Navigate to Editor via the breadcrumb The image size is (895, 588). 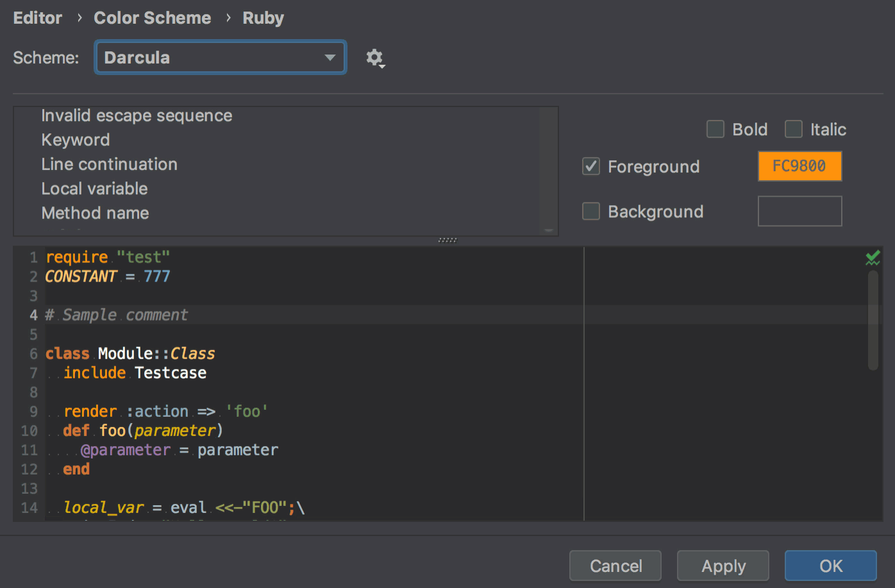pos(37,17)
